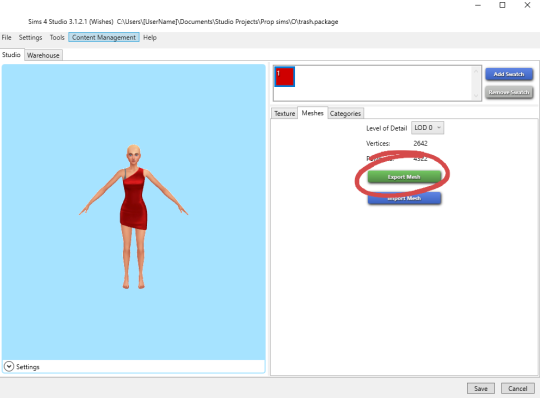Maximize the Sims 4 Studio window
540x398 pixels.
(502, 5)
